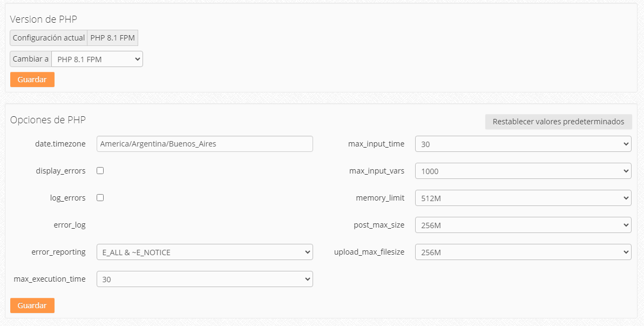Click the current configuration PHP 8.1 FPM badge

pyautogui.click(x=113, y=38)
